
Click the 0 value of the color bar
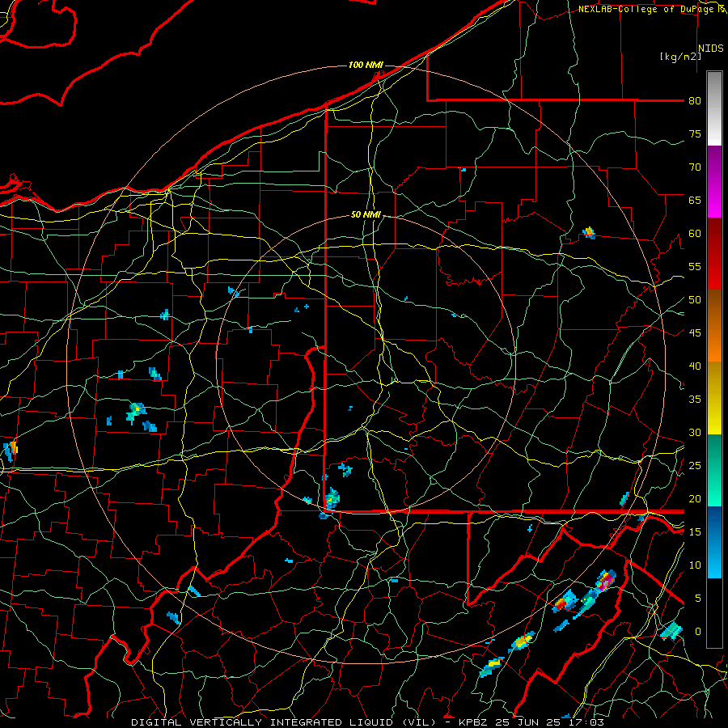coord(697,632)
